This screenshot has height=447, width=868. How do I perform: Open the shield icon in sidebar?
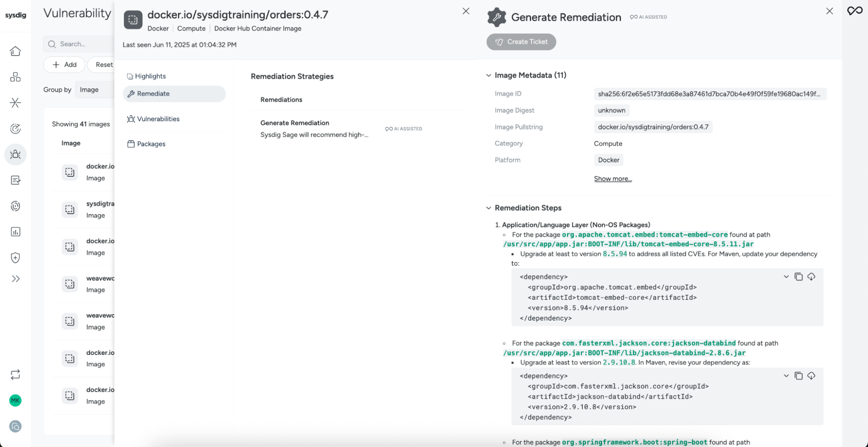click(x=15, y=258)
